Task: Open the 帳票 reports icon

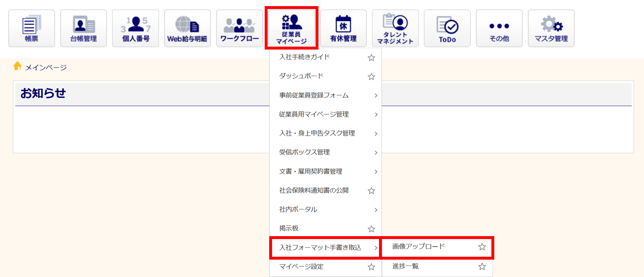Action: (32, 28)
